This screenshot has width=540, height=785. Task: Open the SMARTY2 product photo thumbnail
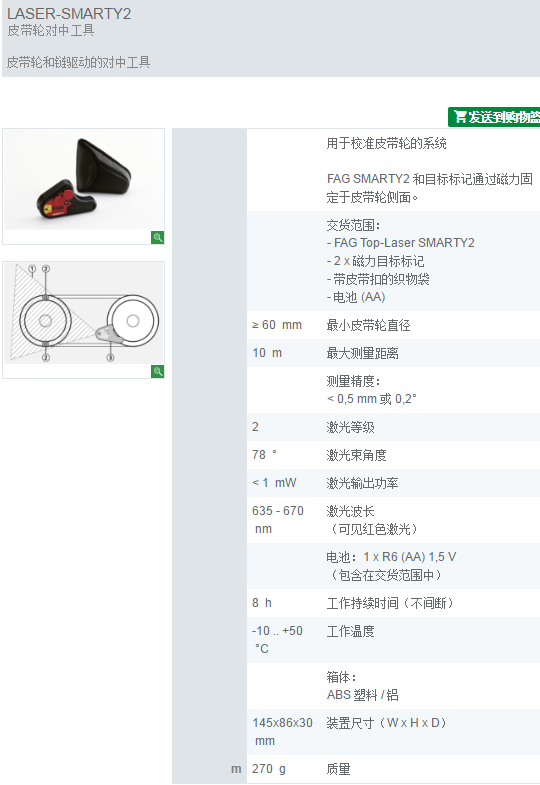point(84,180)
